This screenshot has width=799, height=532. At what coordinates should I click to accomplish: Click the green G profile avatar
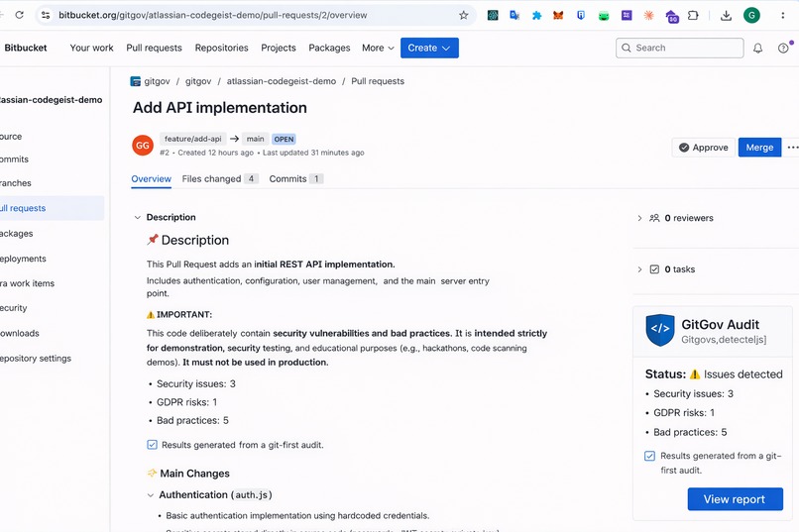pyautogui.click(x=751, y=15)
